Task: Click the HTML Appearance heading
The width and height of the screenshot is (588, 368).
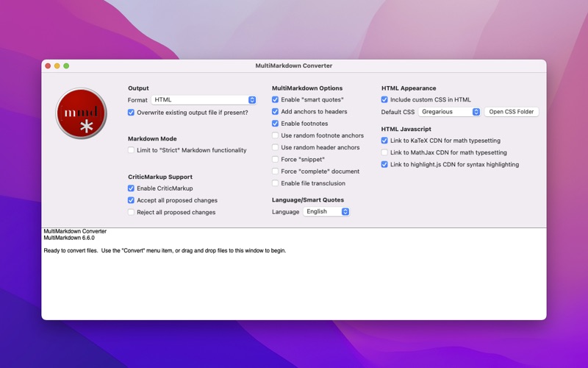Action: click(409, 88)
